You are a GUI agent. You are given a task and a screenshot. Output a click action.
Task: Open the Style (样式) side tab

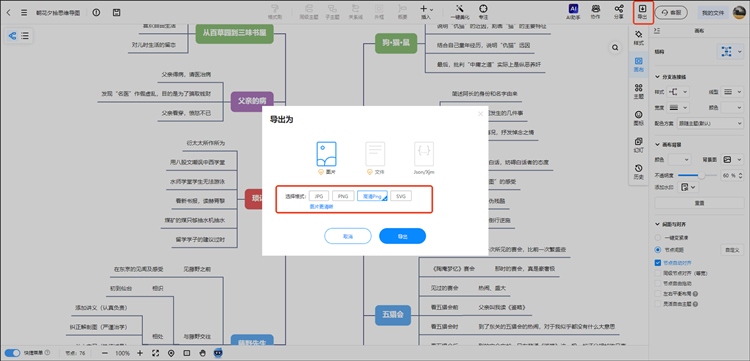(638, 37)
